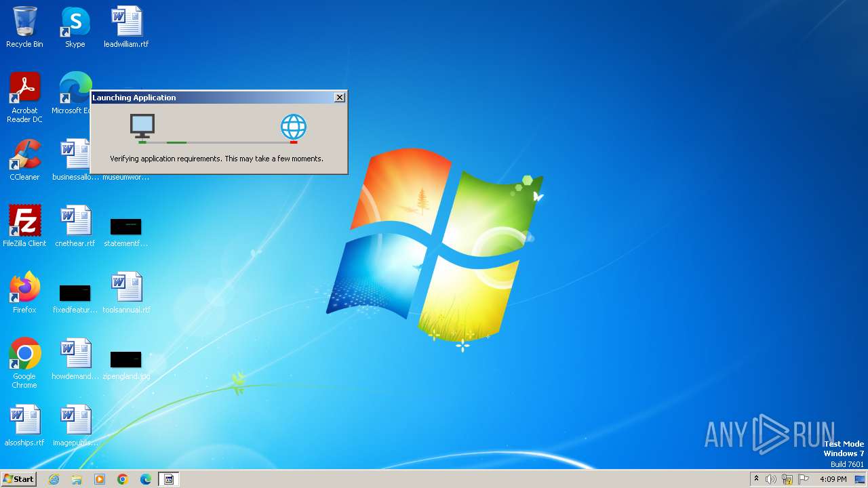
Task: Select howdemand... rtf document icon
Action: tap(75, 359)
